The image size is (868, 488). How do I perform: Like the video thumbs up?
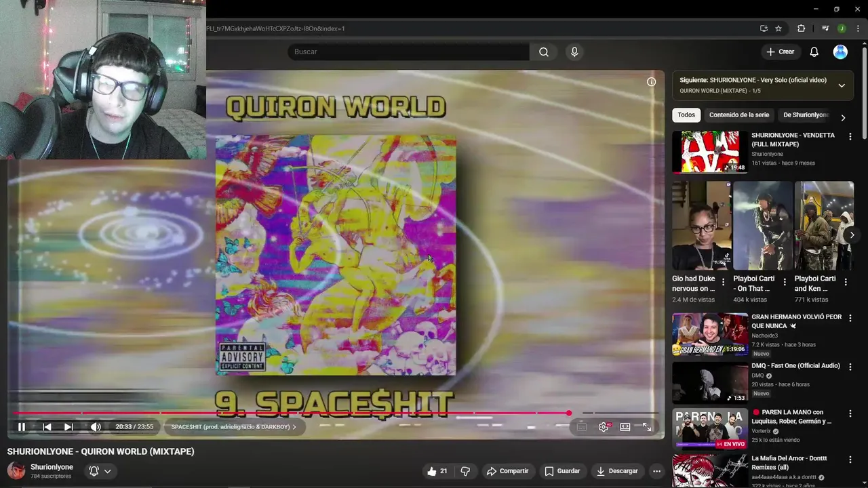pos(437,471)
